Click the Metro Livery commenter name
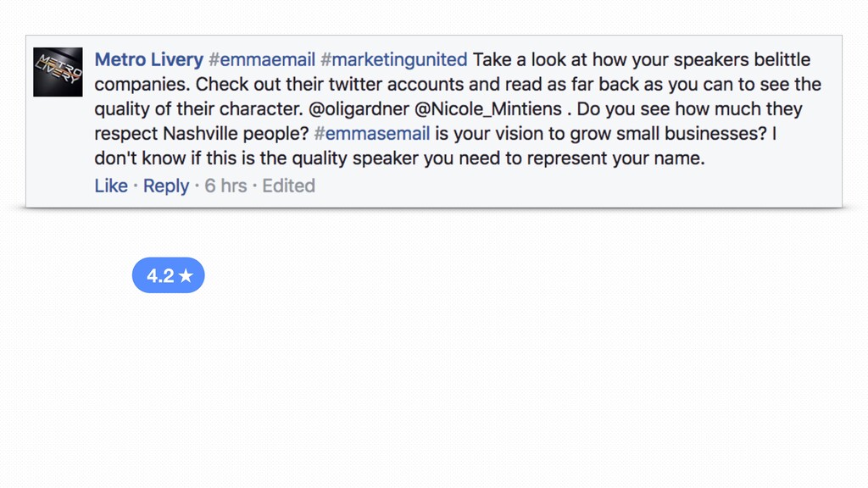Image resolution: width=868 pixels, height=488 pixels. point(149,60)
